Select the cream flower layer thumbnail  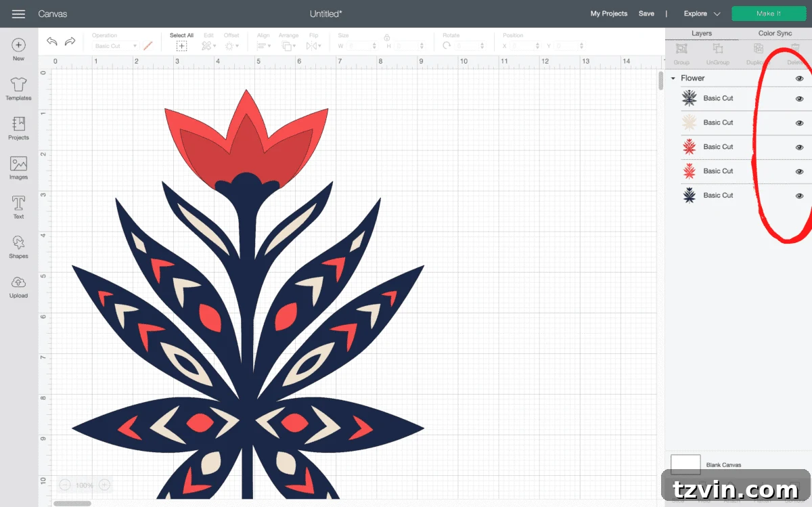click(x=690, y=123)
